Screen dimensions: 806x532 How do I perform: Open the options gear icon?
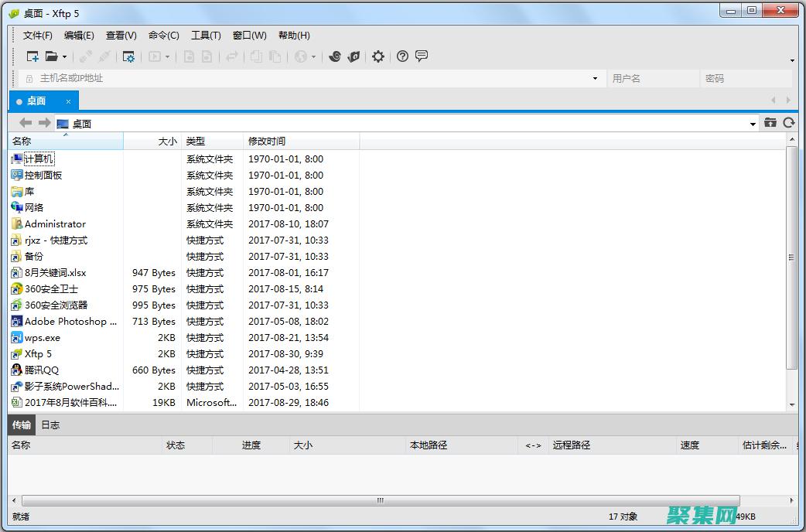378,56
